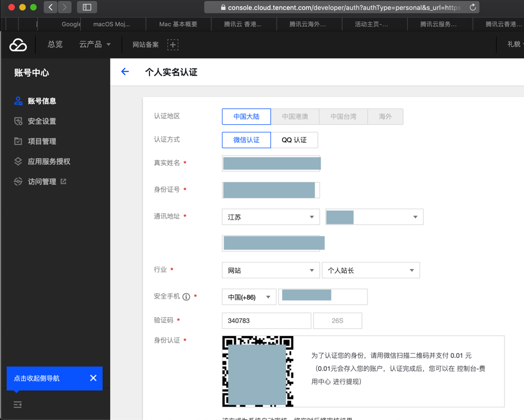Image resolution: width=524 pixels, height=420 pixels.
Task: Open 总览 in top navigation
Action: click(55, 45)
